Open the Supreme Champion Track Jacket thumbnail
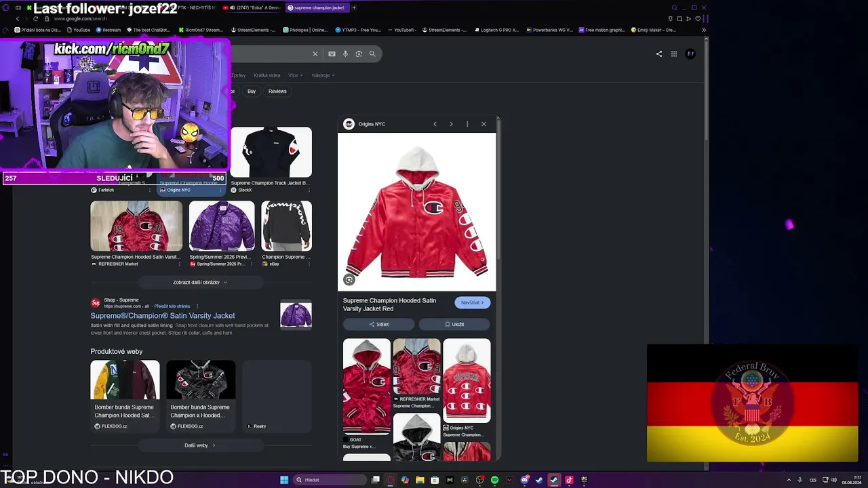Screen dimensions: 868x488 click(271, 152)
